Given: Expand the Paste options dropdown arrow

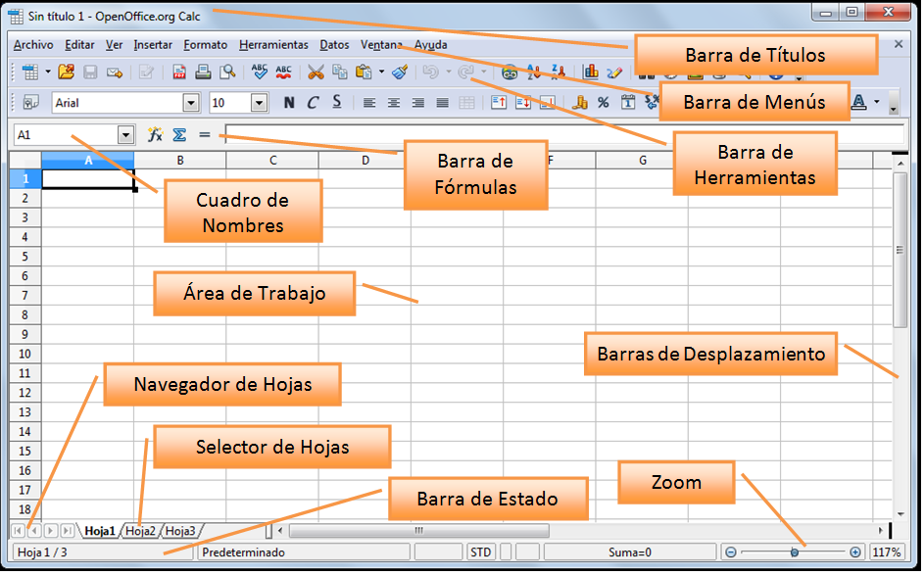Looking at the screenshot, I should point(381,72).
